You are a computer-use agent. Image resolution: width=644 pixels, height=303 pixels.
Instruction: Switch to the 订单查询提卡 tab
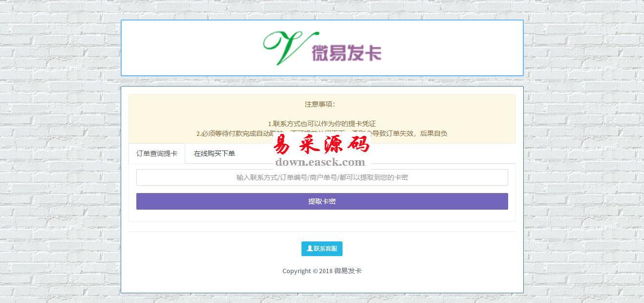click(157, 153)
